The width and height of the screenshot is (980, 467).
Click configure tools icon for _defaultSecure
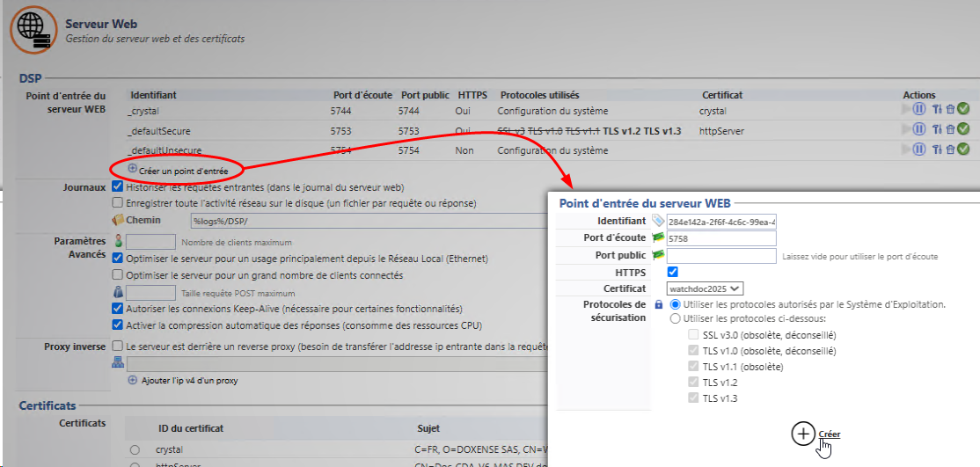pyautogui.click(x=938, y=130)
